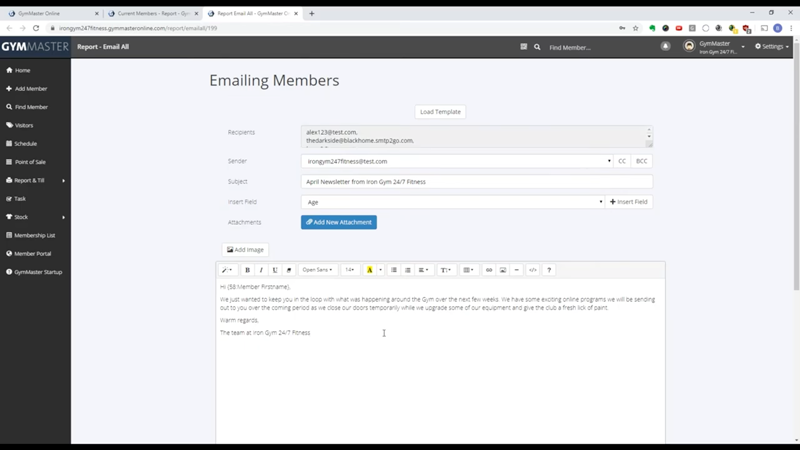Click the notification bell icon
Screen dimensions: 800x450
665,46
